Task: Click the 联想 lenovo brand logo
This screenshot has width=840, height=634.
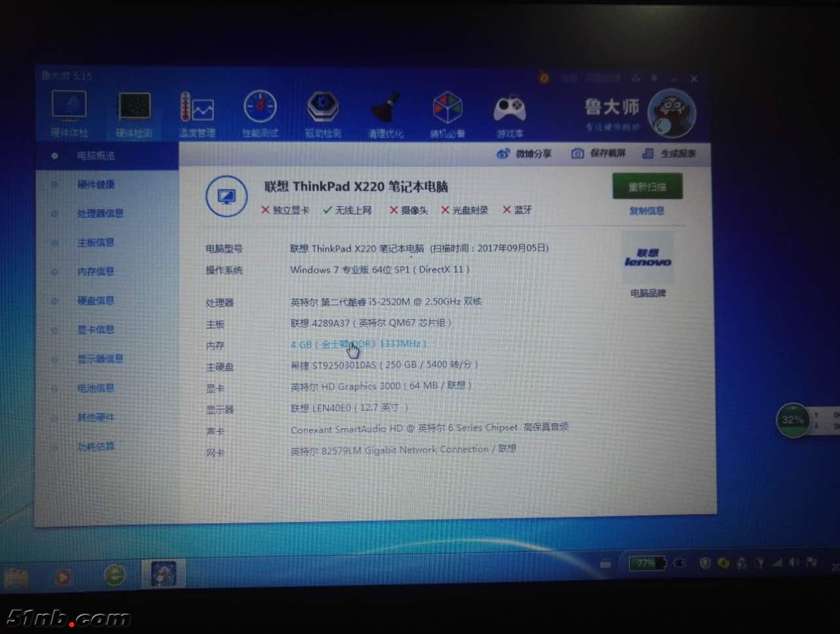Action: click(648, 258)
